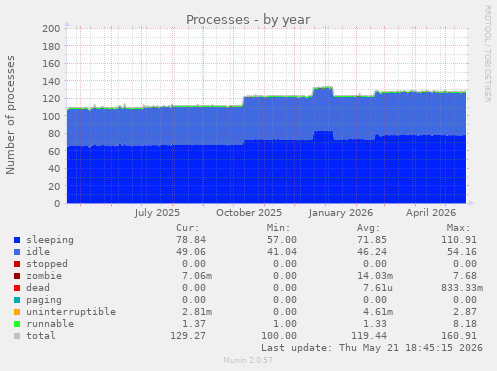Click the y-axis label 100
This screenshot has height=371, width=497.
coord(51,116)
